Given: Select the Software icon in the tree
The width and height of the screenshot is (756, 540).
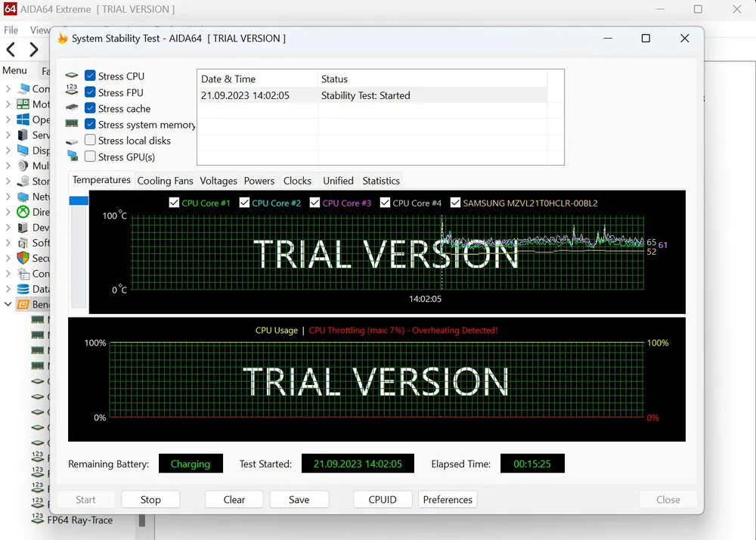Looking at the screenshot, I should 23,243.
